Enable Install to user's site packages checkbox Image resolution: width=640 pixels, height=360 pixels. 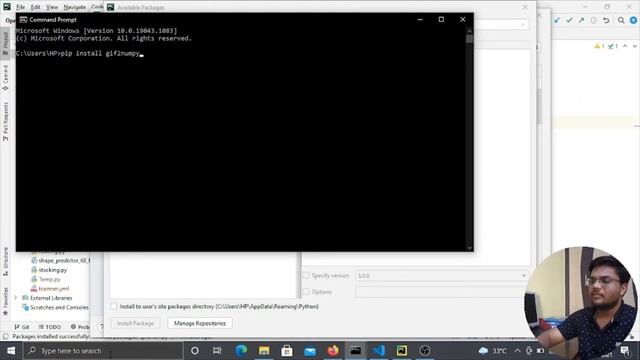pos(114,306)
